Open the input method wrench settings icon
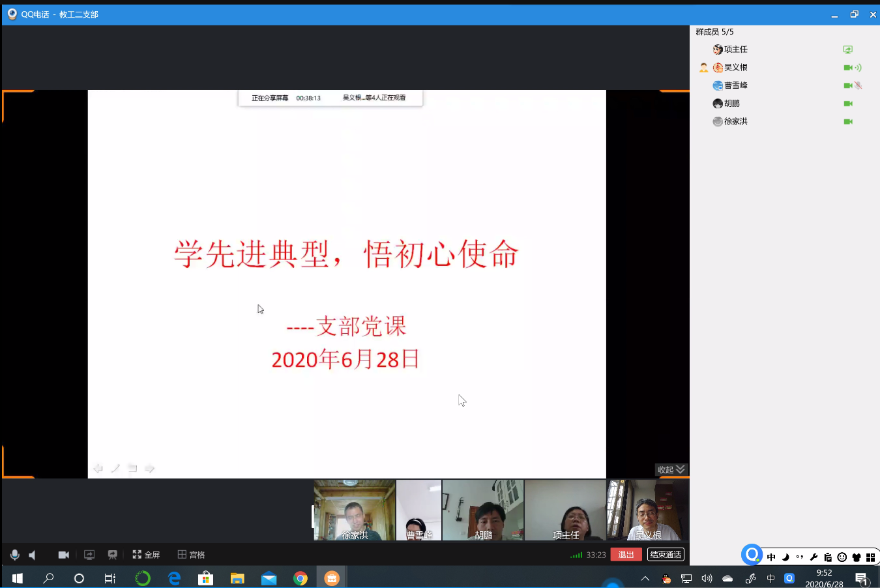 (x=814, y=557)
